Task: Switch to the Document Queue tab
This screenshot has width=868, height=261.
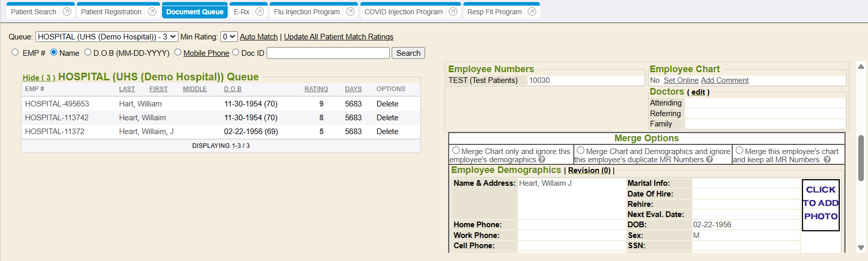Action: [195, 12]
